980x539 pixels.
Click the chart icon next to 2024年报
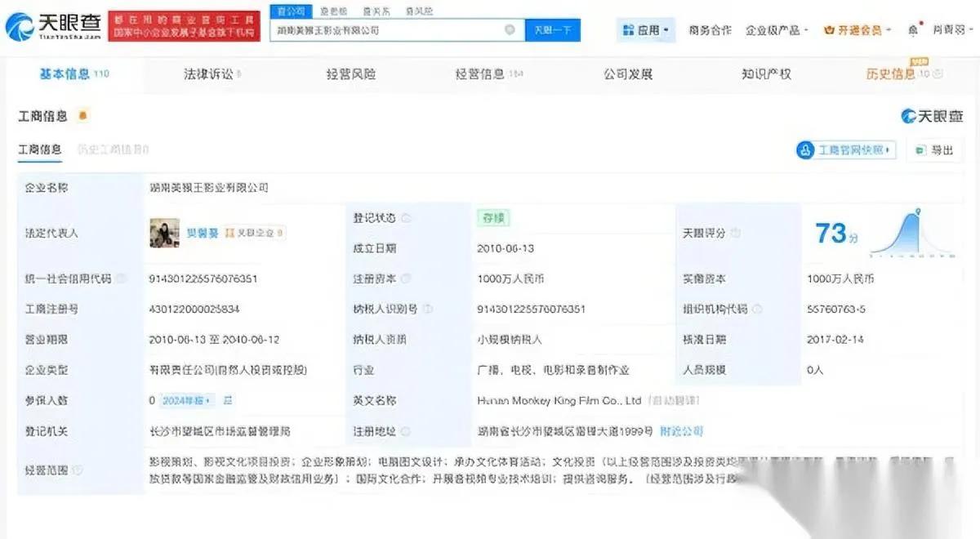[x=228, y=400]
